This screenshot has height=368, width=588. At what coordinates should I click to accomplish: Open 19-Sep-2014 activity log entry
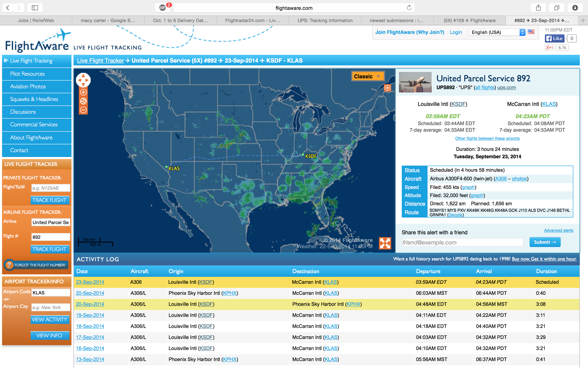point(90,315)
